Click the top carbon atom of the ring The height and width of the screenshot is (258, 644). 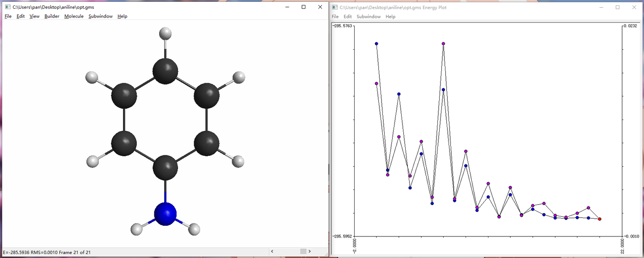[x=165, y=71]
